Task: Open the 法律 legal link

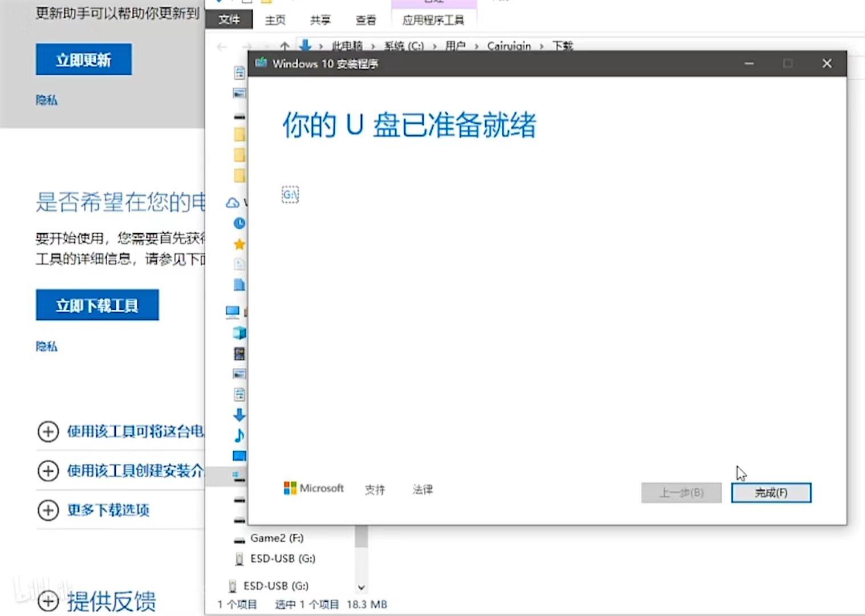Action: tap(423, 489)
